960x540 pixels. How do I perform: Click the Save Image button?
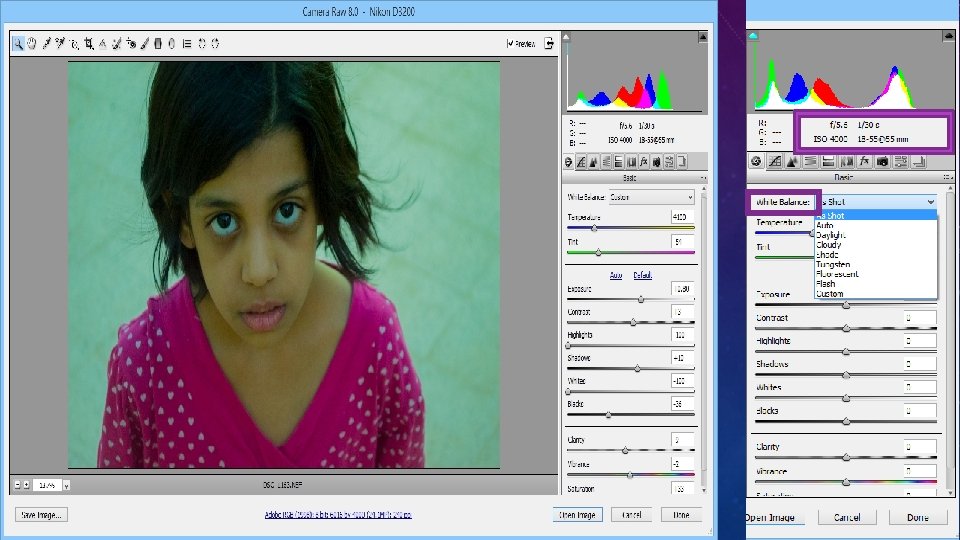point(40,515)
